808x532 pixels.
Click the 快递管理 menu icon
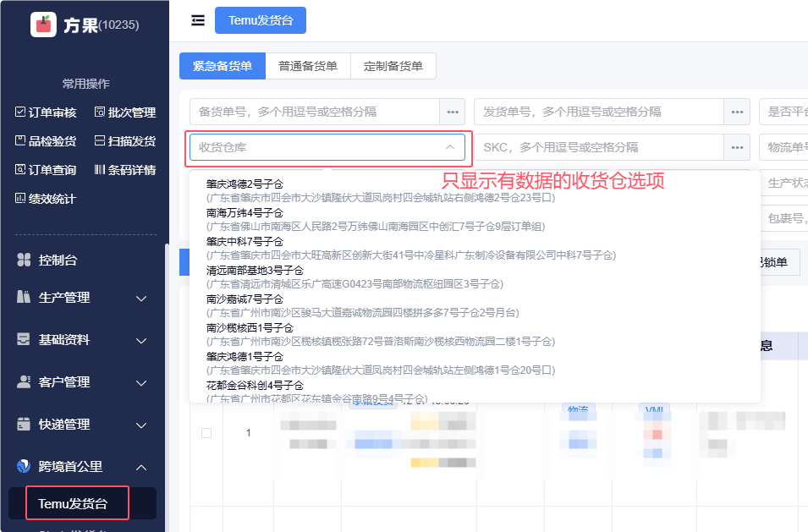[24, 424]
